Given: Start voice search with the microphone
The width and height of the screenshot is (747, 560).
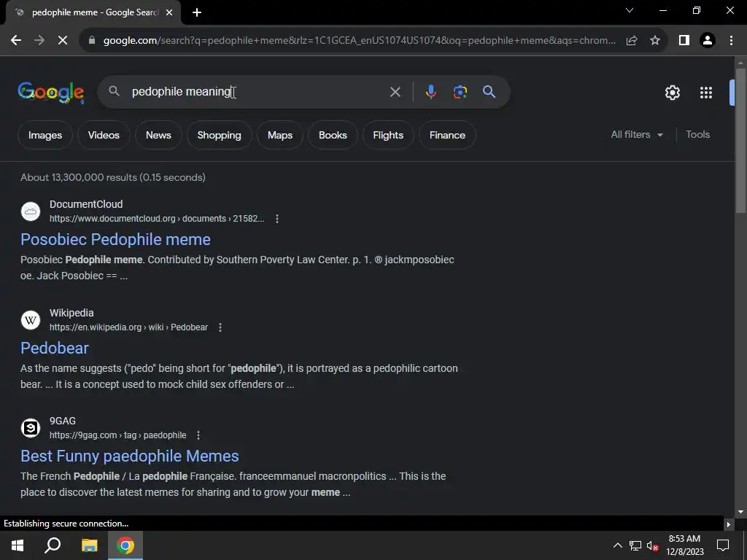Looking at the screenshot, I should point(430,92).
